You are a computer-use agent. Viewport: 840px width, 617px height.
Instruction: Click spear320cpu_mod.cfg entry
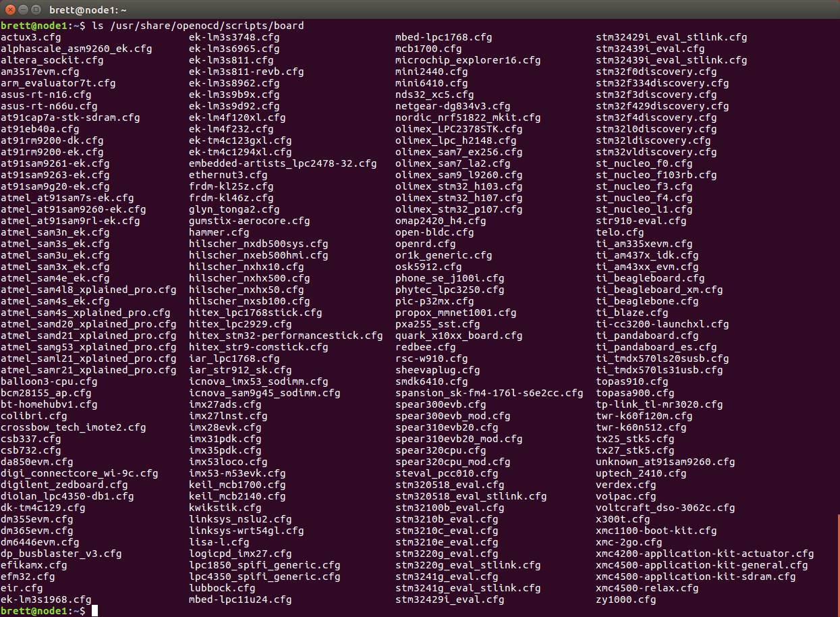point(453,462)
